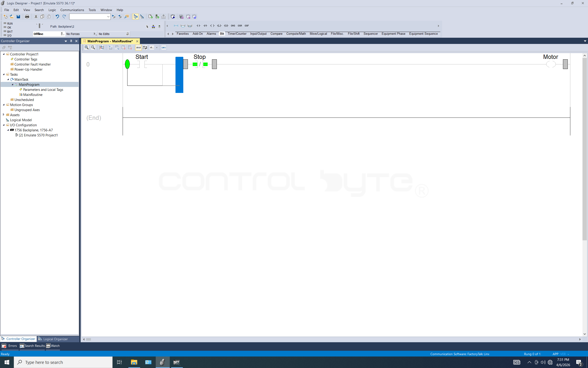Open the Offline controller status dropdown
The width and height of the screenshot is (588, 368).
(x=62, y=34)
